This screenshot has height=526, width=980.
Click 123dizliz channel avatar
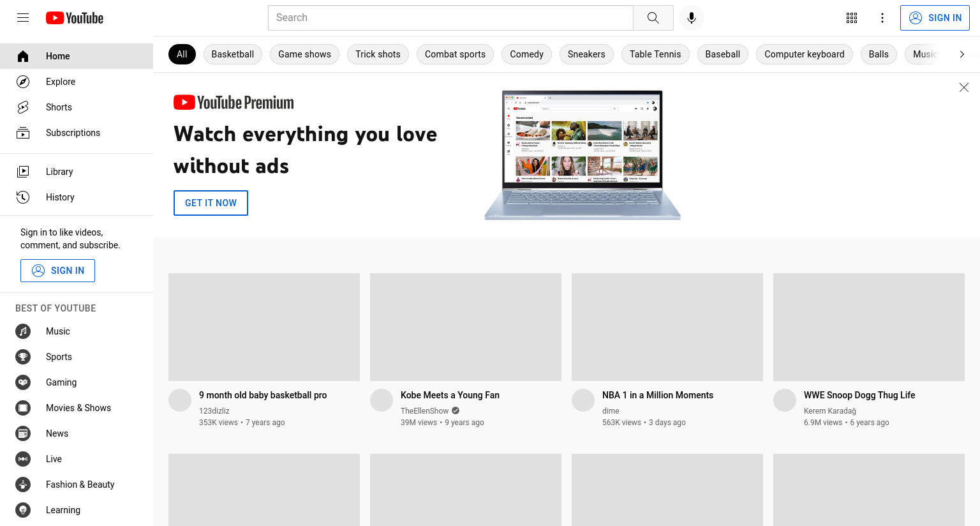pyautogui.click(x=180, y=400)
